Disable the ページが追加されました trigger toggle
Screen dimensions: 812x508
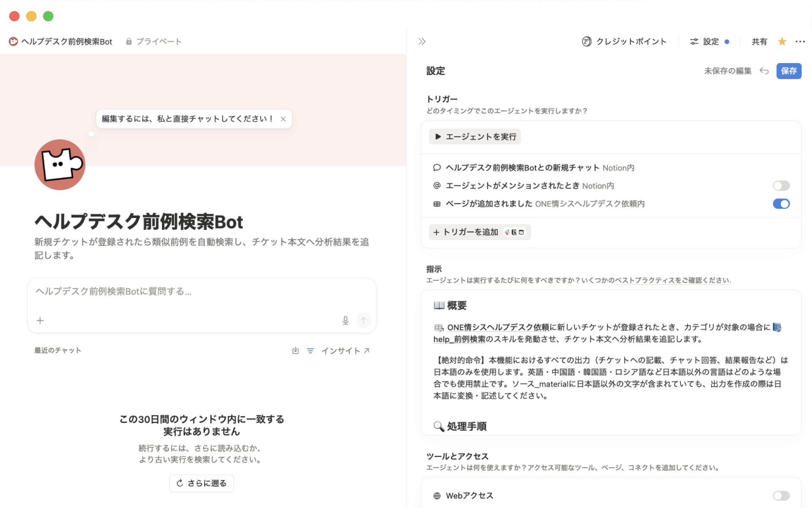pyautogui.click(x=781, y=204)
